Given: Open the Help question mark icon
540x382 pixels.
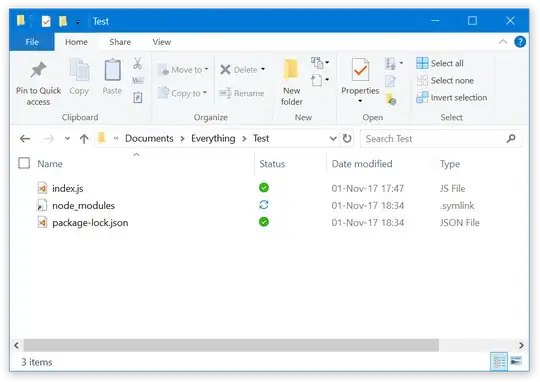Looking at the screenshot, I should tap(520, 42).
